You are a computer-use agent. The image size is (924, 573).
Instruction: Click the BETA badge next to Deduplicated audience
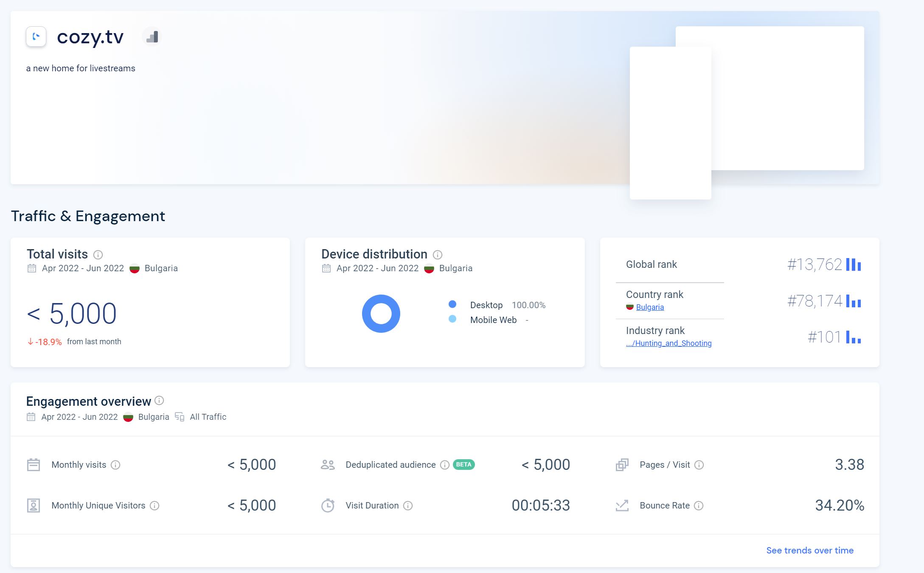tap(464, 465)
